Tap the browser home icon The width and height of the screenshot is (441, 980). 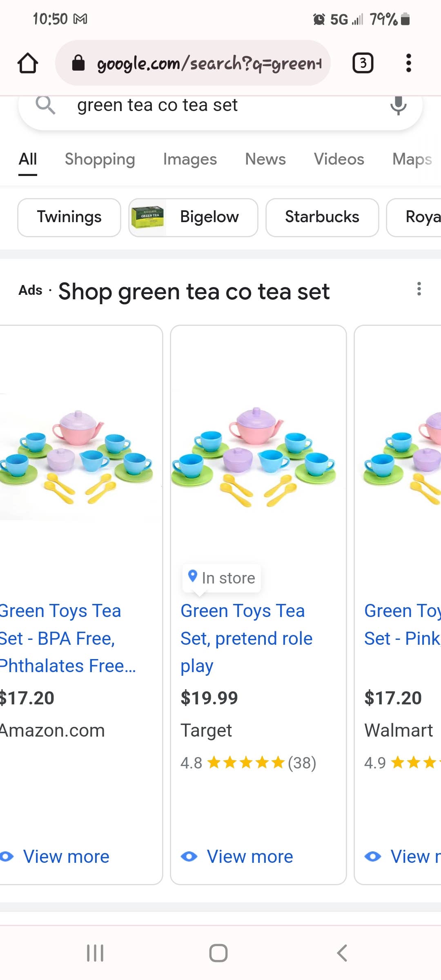[28, 63]
